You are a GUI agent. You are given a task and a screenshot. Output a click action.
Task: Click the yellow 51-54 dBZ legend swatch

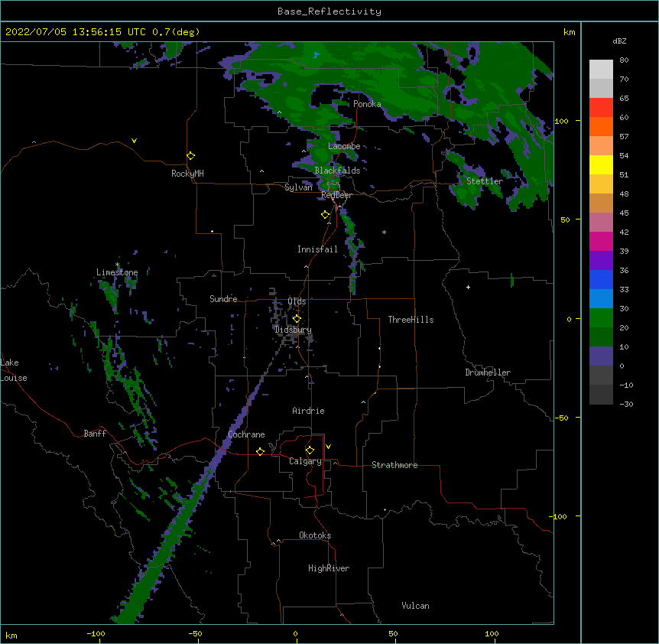click(601, 164)
